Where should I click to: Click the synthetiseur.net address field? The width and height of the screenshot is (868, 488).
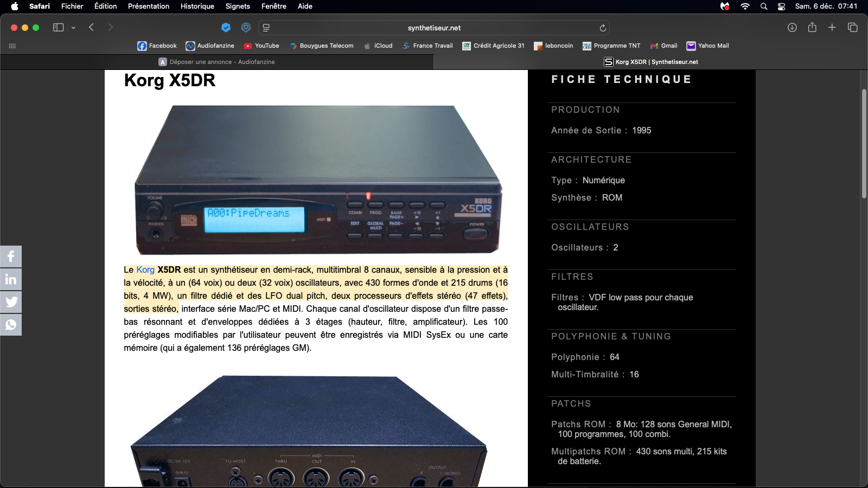pyautogui.click(x=434, y=28)
